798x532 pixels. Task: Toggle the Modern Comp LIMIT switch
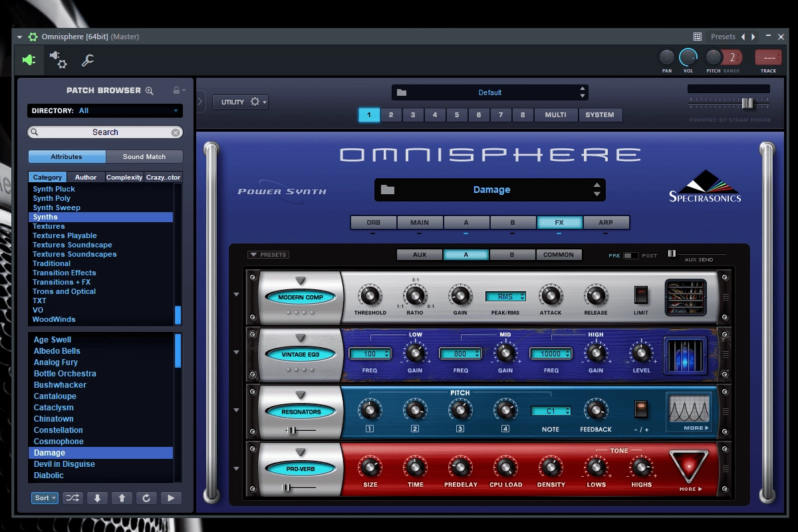tap(641, 294)
